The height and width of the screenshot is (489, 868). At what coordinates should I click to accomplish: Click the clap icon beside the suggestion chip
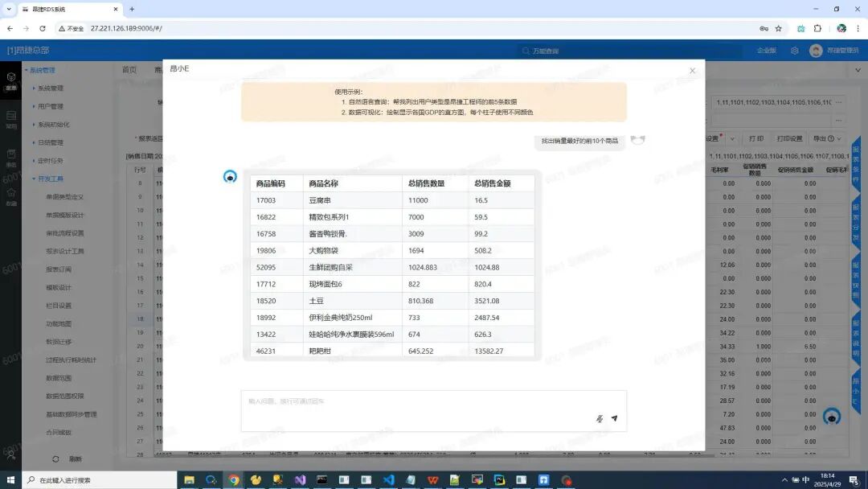637,138
